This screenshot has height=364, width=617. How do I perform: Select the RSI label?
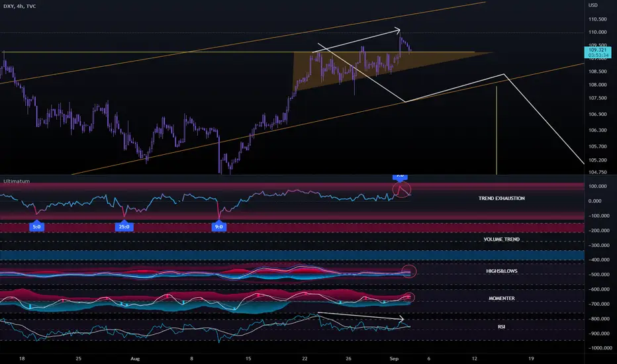click(x=501, y=327)
